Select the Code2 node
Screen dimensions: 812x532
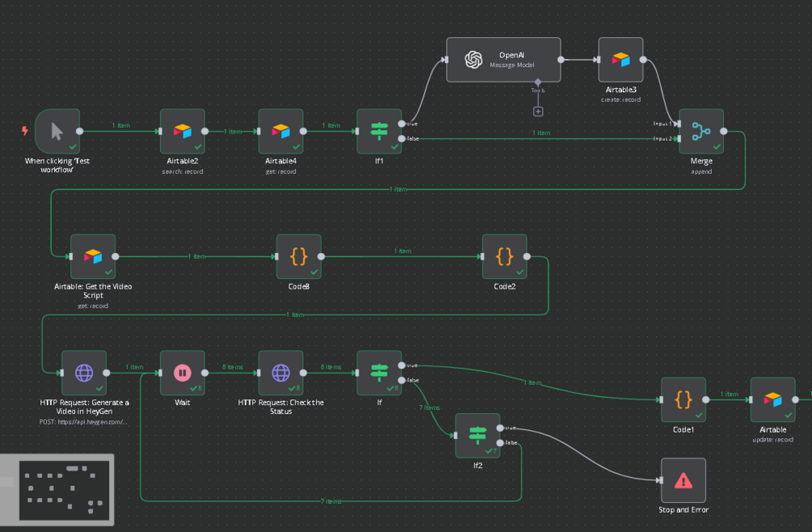pyautogui.click(x=504, y=255)
